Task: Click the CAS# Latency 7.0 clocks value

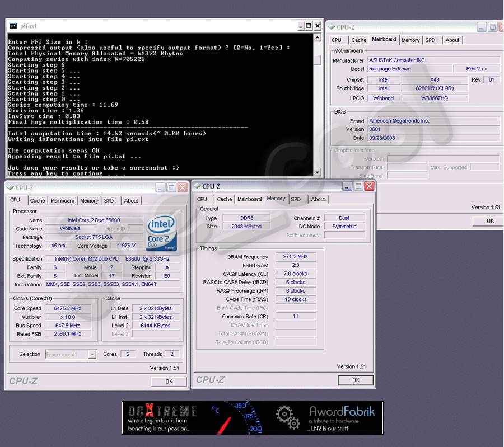Action: click(x=295, y=274)
